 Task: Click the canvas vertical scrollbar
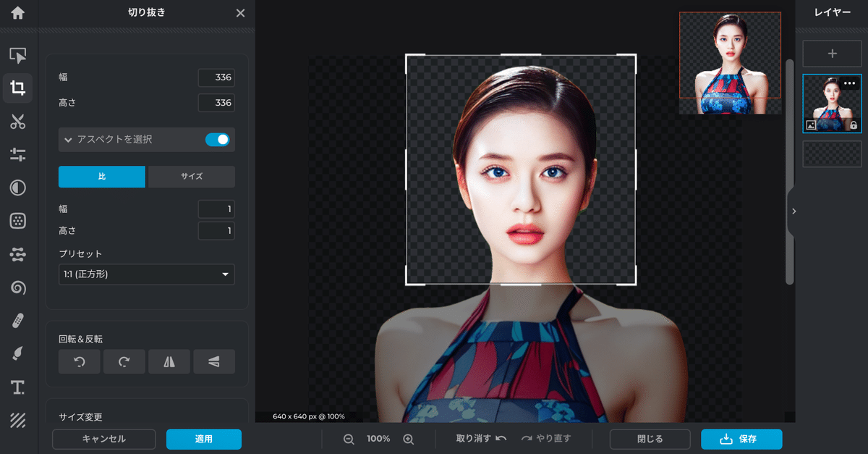[789, 171]
